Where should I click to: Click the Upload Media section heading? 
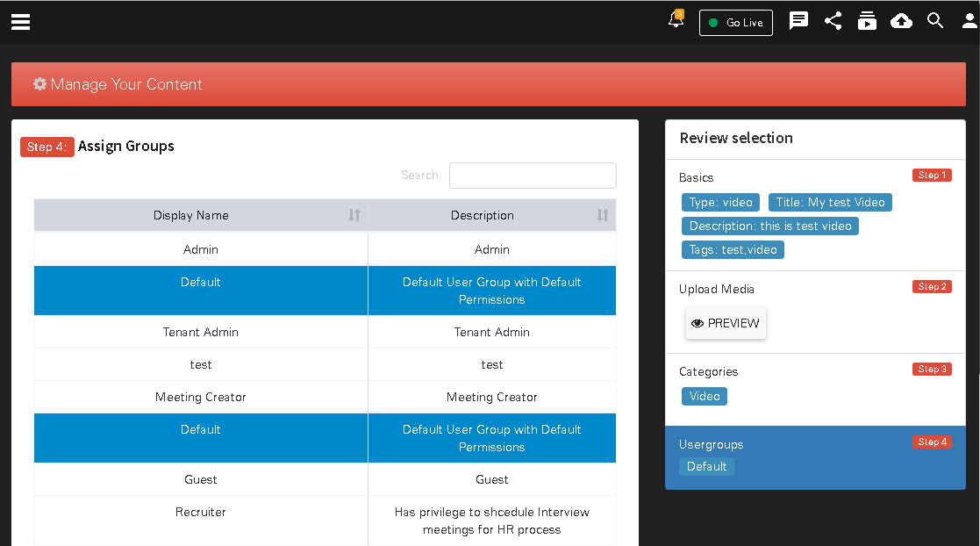(716, 289)
